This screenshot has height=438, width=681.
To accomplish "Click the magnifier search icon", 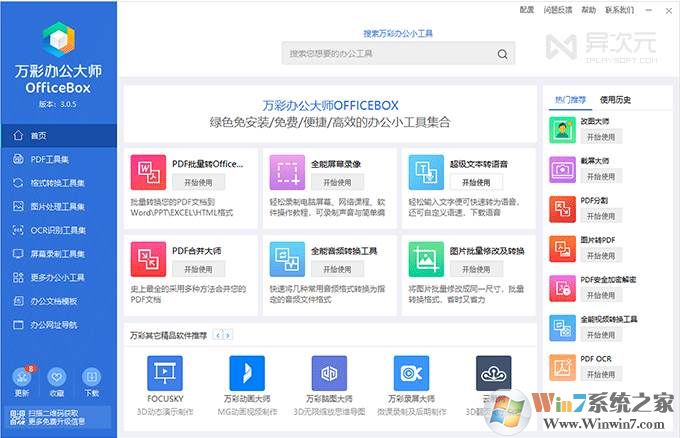I will (503, 53).
